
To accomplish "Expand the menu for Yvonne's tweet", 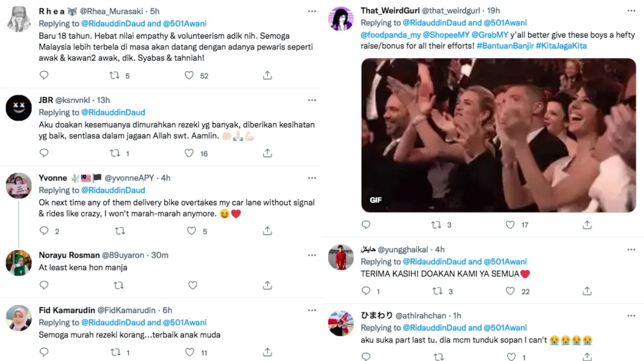I will 312,178.
